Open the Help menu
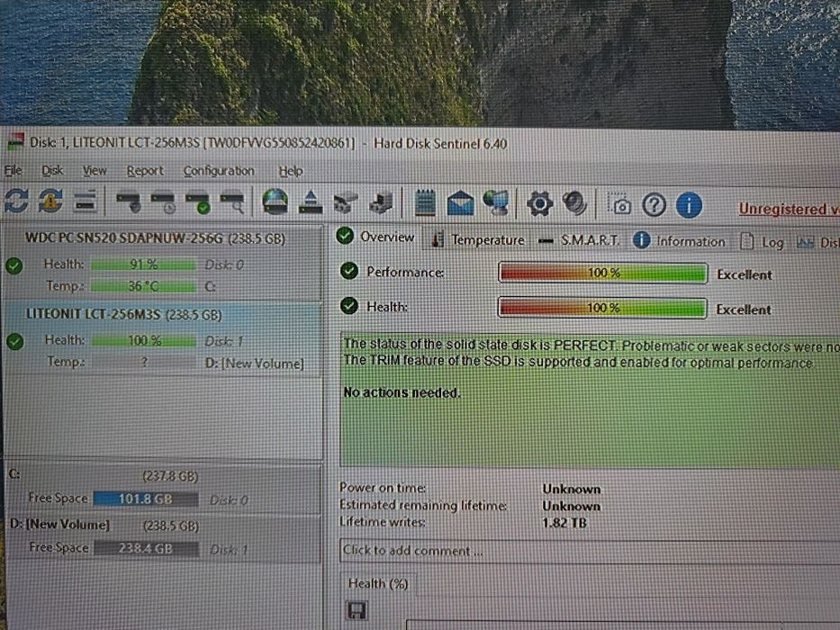The height and width of the screenshot is (630, 840). pos(291,171)
